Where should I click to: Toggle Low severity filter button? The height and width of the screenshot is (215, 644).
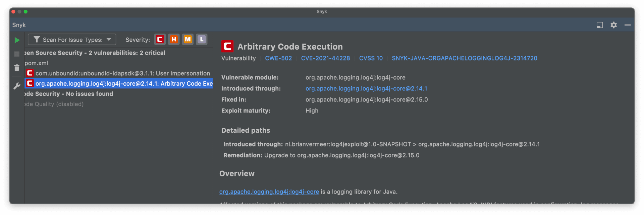tap(202, 39)
